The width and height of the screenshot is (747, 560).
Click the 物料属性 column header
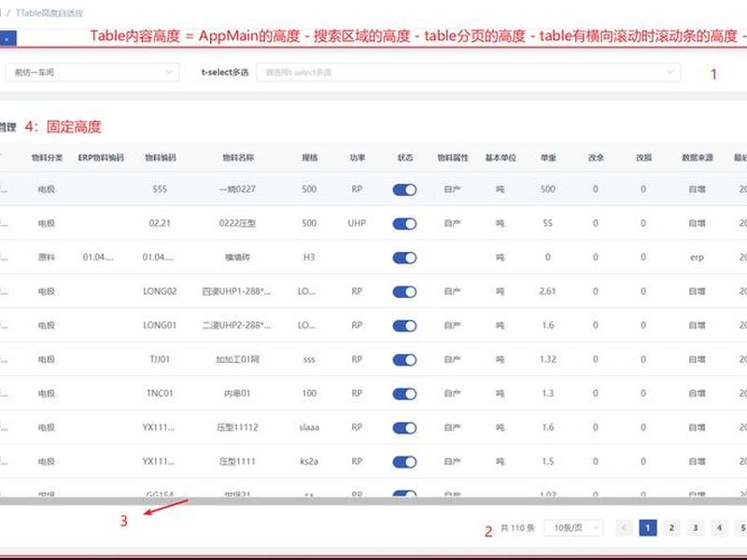point(453,158)
